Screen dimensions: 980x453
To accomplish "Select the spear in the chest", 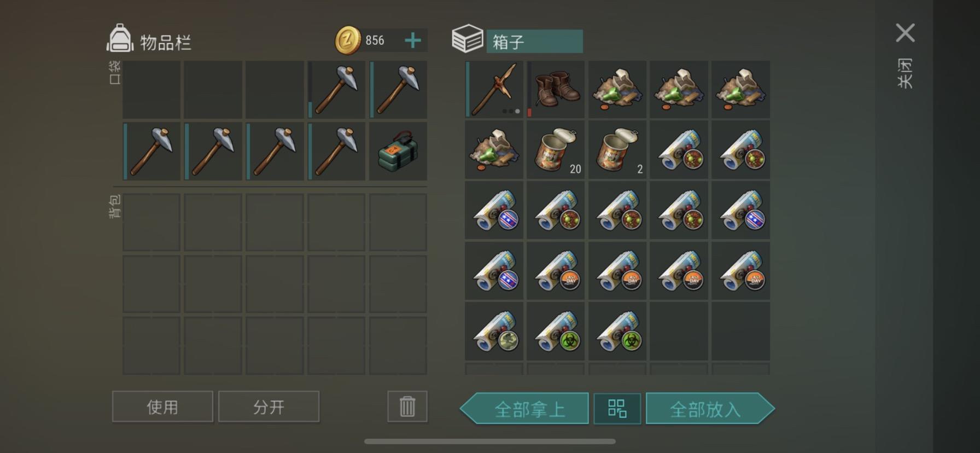I will coord(494,90).
